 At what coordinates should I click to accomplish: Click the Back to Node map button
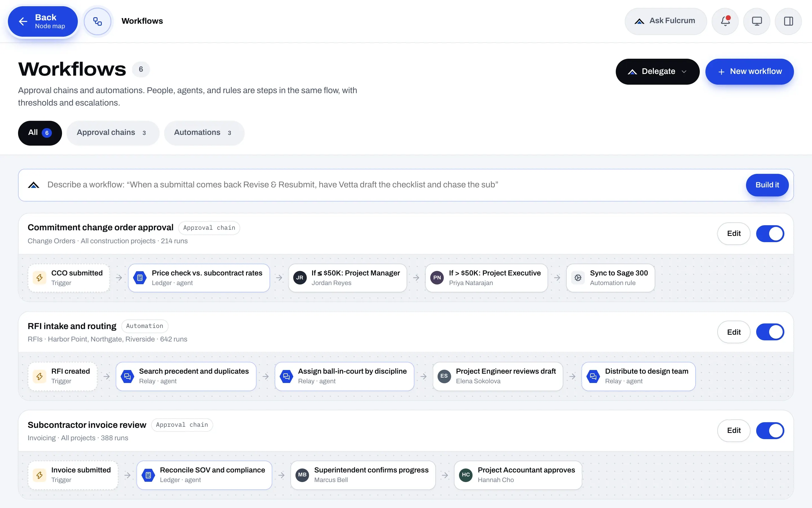43,21
